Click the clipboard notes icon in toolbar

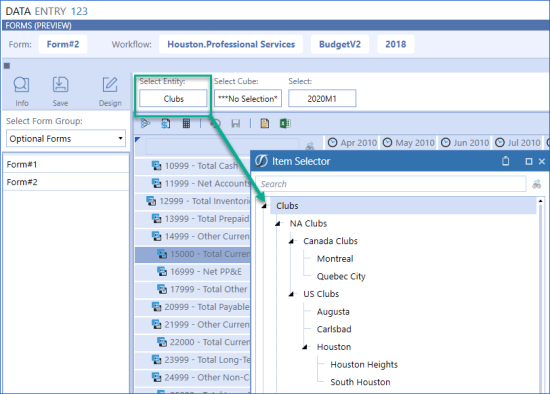click(264, 123)
